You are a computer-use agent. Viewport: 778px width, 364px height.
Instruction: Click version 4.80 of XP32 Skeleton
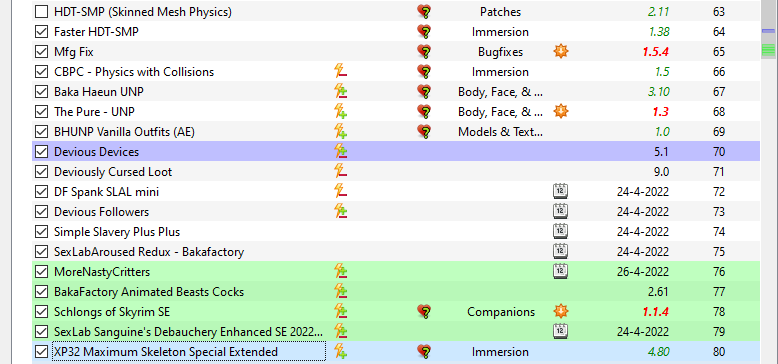(x=658, y=352)
